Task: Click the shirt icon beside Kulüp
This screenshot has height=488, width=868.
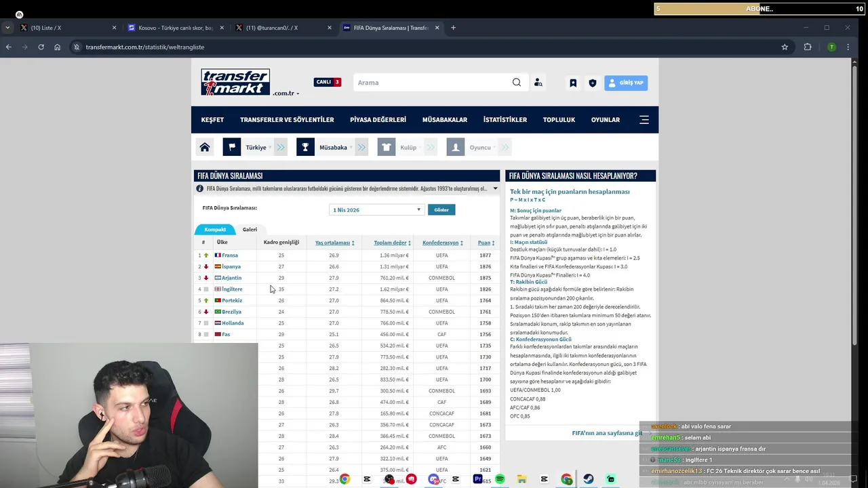Action: click(x=387, y=147)
